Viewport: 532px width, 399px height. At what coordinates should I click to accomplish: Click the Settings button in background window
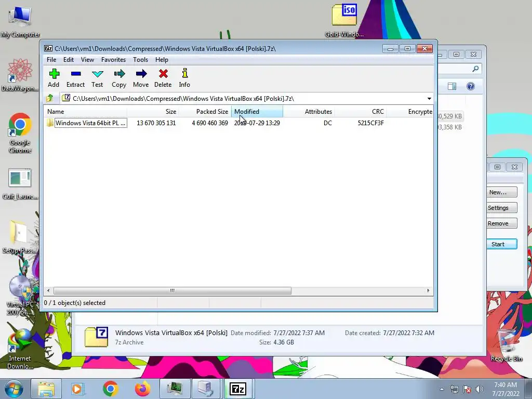tap(502, 208)
